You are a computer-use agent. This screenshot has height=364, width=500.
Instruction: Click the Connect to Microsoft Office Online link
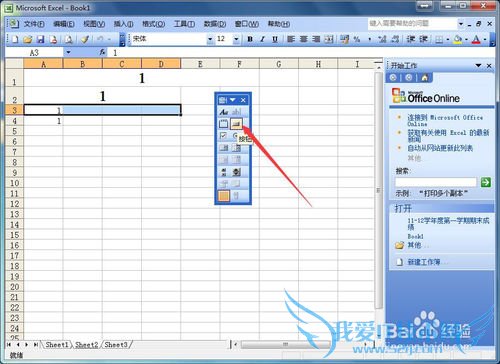445,120
